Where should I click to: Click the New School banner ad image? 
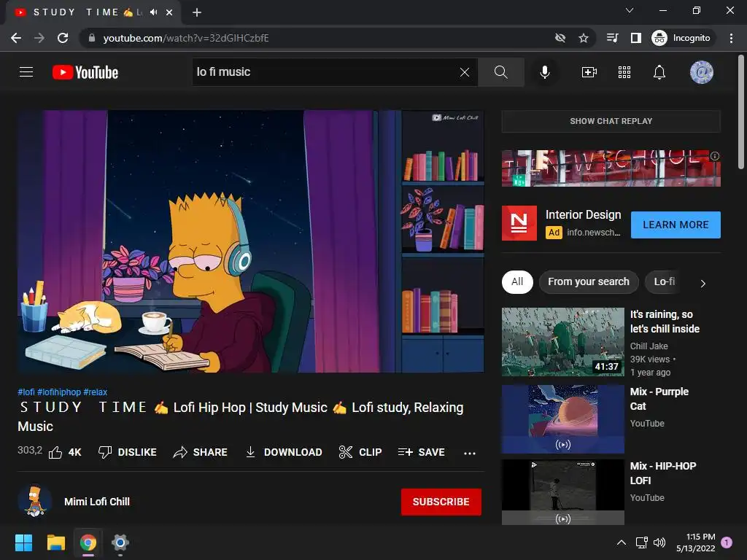[x=611, y=168]
